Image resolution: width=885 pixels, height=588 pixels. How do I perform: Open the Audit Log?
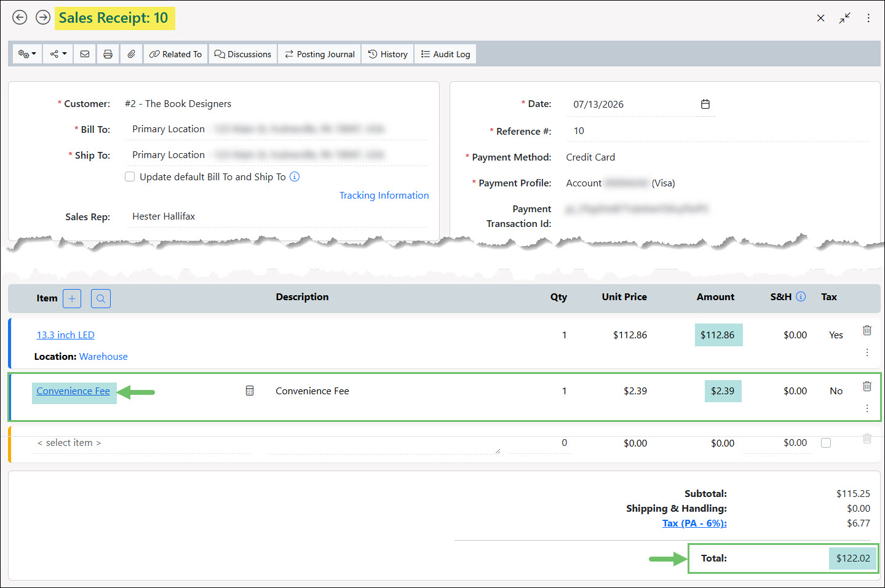pyautogui.click(x=446, y=54)
